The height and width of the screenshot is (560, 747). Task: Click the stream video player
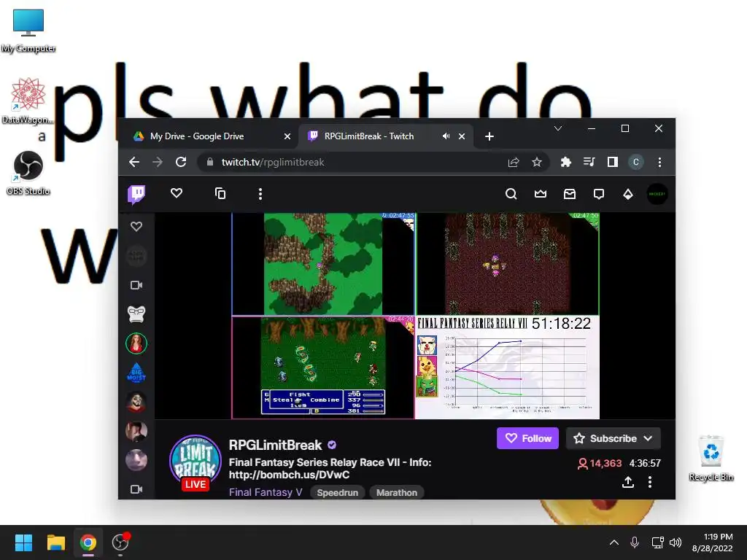click(x=415, y=316)
